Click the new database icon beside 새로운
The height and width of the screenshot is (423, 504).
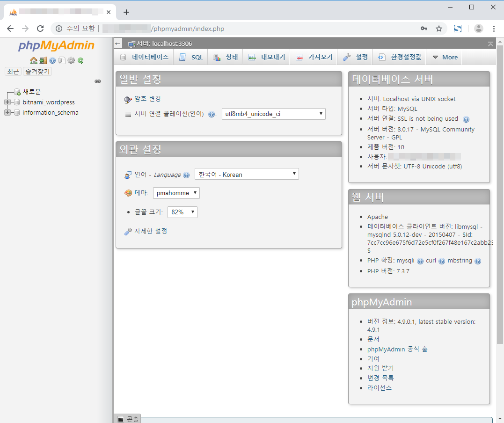coord(17,92)
